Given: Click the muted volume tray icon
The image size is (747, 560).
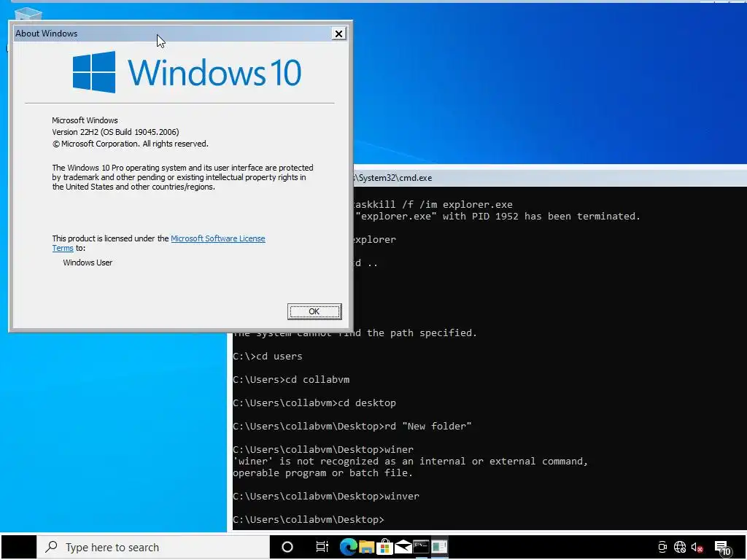Looking at the screenshot, I should [697, 548].
